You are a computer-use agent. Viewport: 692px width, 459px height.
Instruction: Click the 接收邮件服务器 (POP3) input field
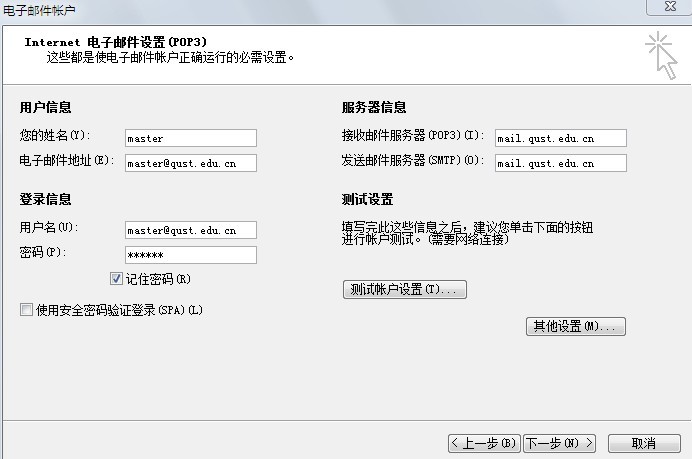[x=560, y=138]
